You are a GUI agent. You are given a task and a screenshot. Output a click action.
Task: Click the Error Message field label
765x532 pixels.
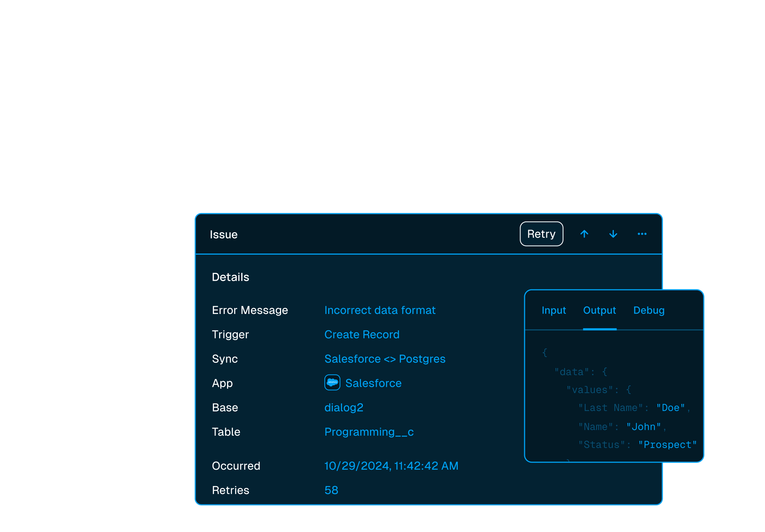[x=250, y=310]
